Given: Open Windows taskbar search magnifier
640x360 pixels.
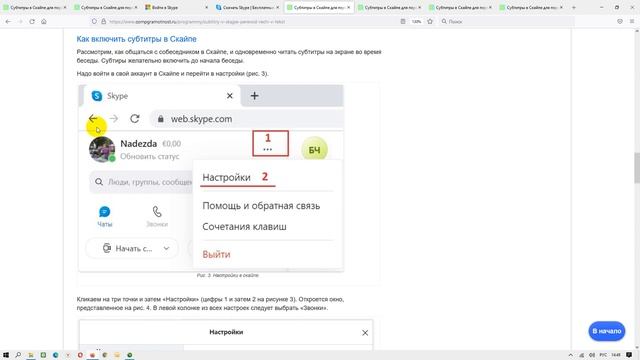Looking at the screenshot, I should coord(18,355).
